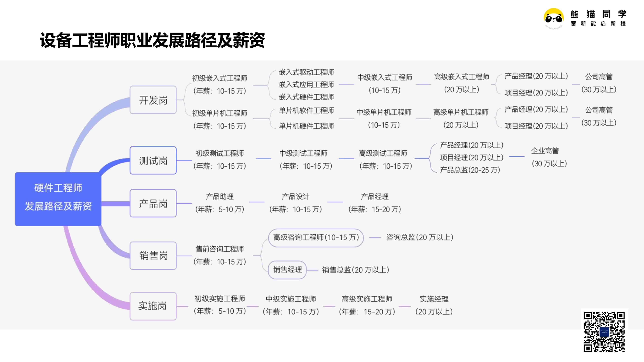Click the 产品助理 label

pos(219,197)
